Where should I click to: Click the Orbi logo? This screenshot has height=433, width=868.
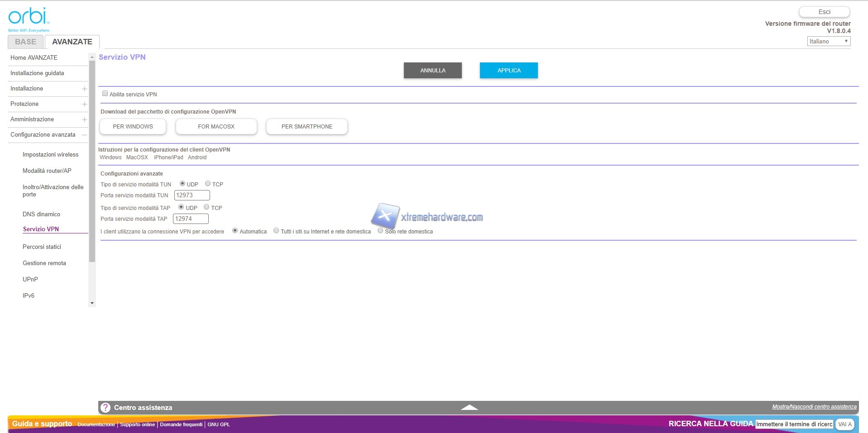pos(29,19)
